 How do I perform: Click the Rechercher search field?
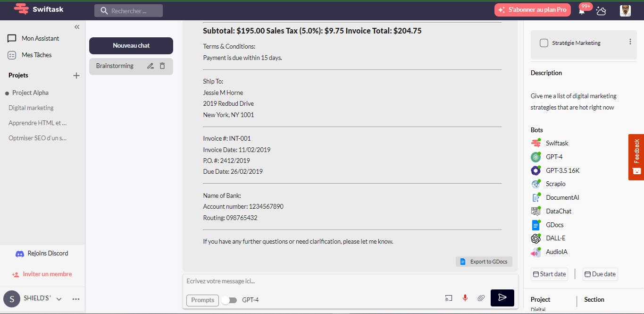tap(128, 10)
